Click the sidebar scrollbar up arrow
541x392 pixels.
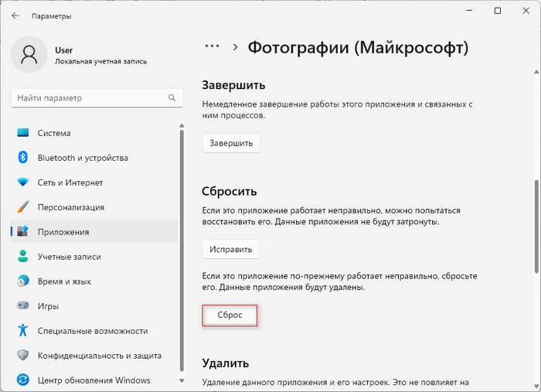(182, 126)
